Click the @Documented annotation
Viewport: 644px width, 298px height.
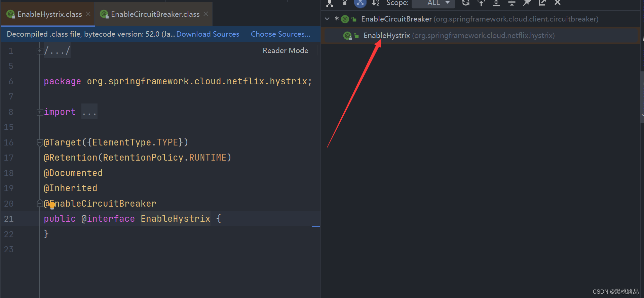pyautogui.click(x=73, y=173)
